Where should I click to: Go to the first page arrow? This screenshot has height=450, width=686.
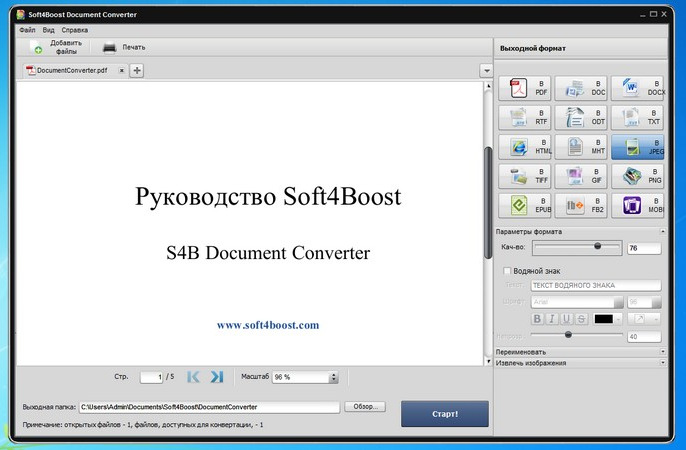point(193,377)
